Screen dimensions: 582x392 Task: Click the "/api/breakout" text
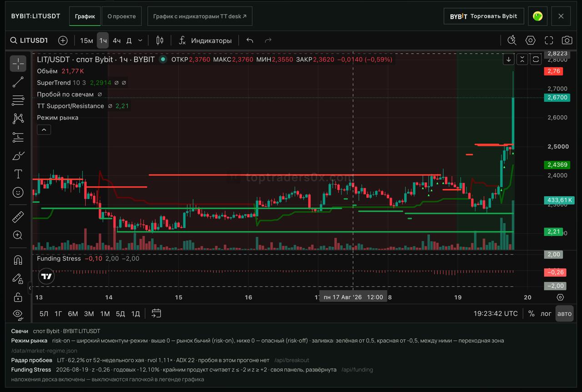(291, 360)
